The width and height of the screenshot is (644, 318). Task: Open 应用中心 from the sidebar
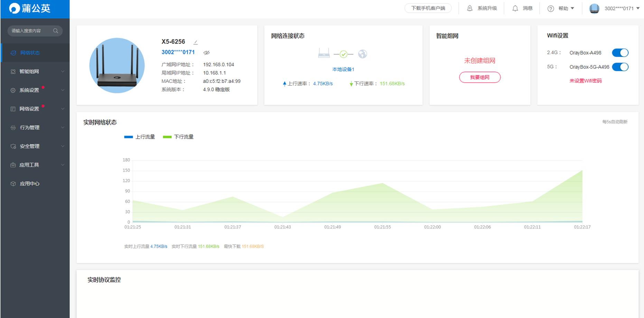click(x=29, y=184)
